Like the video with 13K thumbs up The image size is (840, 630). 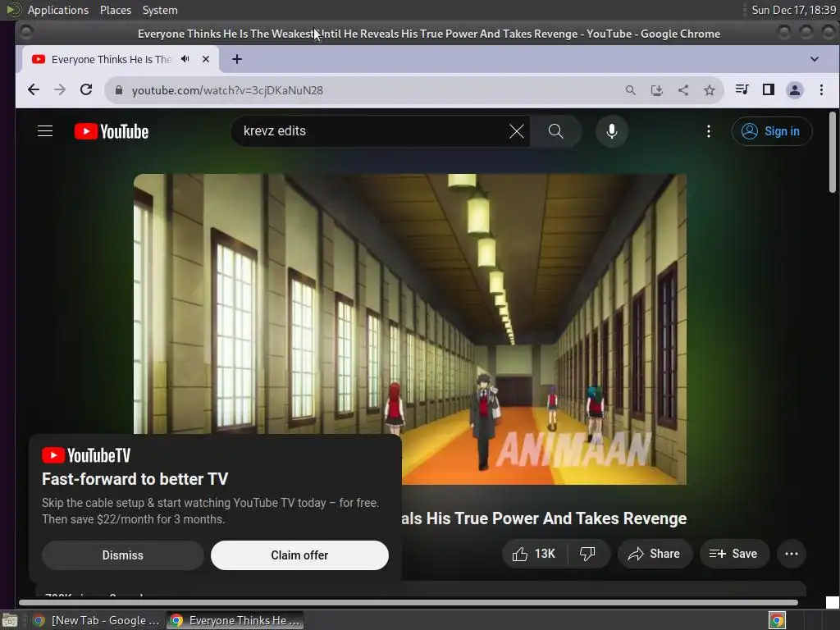click(534, 554)
